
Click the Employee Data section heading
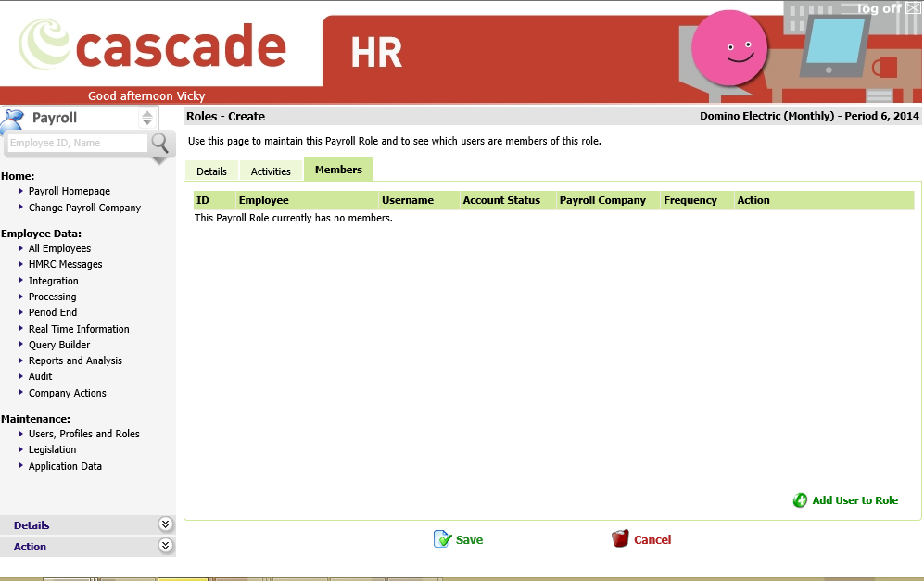pos(42,234)
